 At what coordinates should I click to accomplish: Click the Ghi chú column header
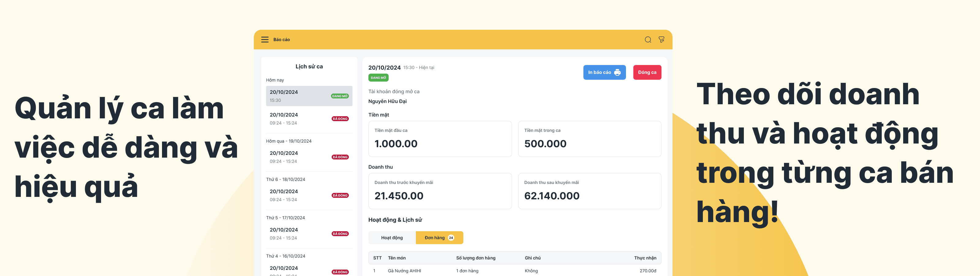click(x=533, y=258)
